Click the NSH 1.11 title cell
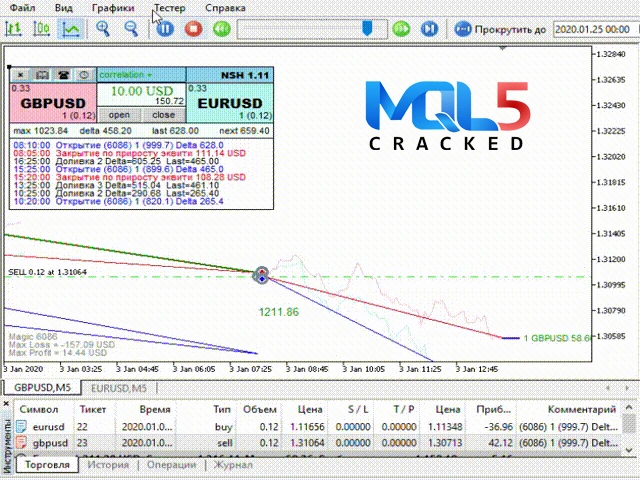640x480 pixels. tap(230, 75)
